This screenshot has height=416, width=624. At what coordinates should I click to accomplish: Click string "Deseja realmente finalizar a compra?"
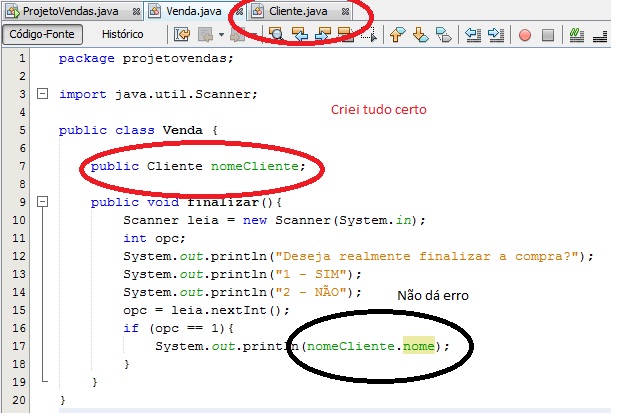(x=427, y=256)
